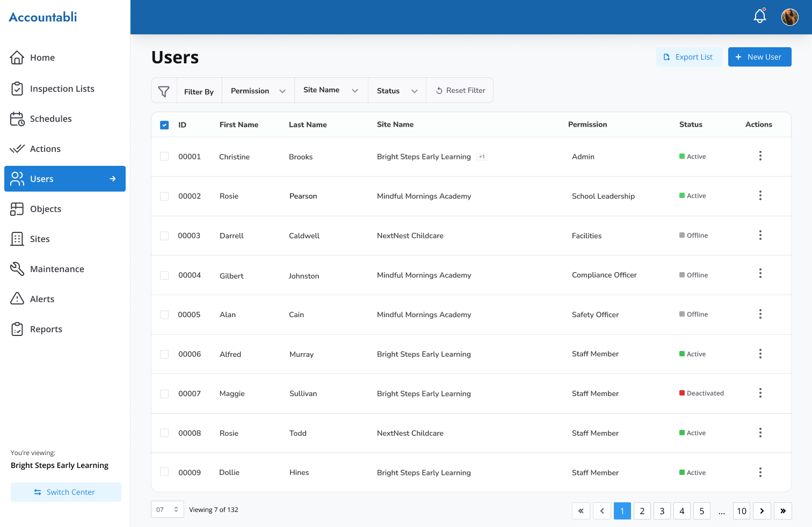Click the Compliance Officer permission cell
The width and height of the screenshot is (812, 527).
[x=604, y=275]
